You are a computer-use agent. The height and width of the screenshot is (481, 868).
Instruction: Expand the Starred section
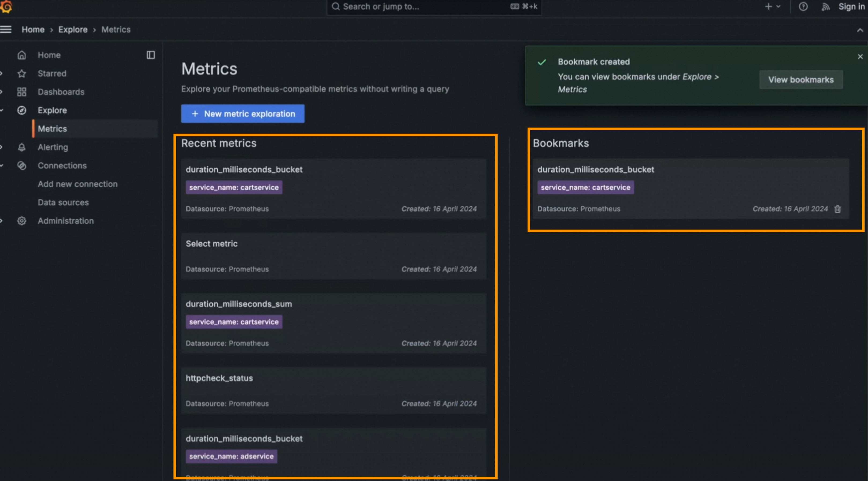[2, 73]
